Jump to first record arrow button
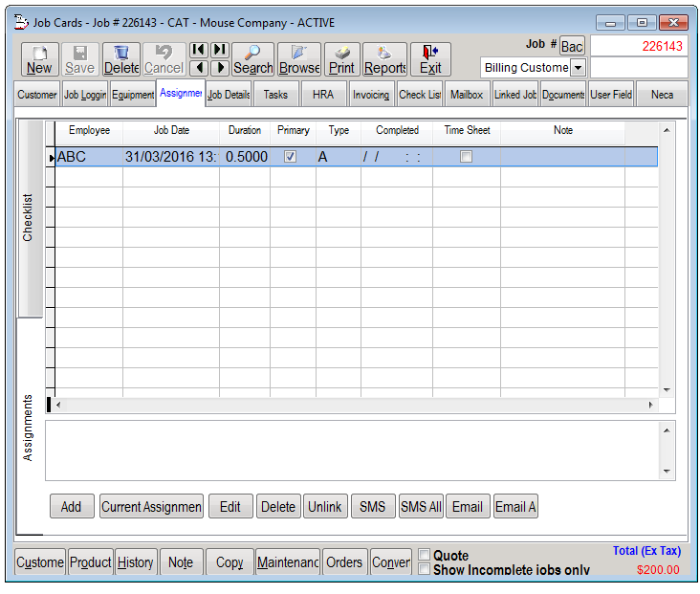The width and height of the screenshot is (700, 594). pyautogui.click(x=198, y=50)
